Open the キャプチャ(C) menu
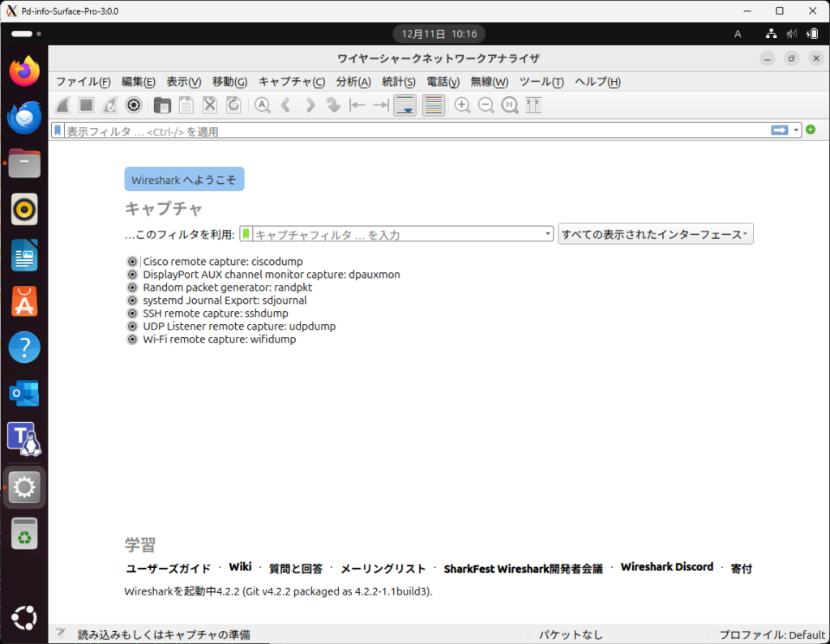 (291, 82)
